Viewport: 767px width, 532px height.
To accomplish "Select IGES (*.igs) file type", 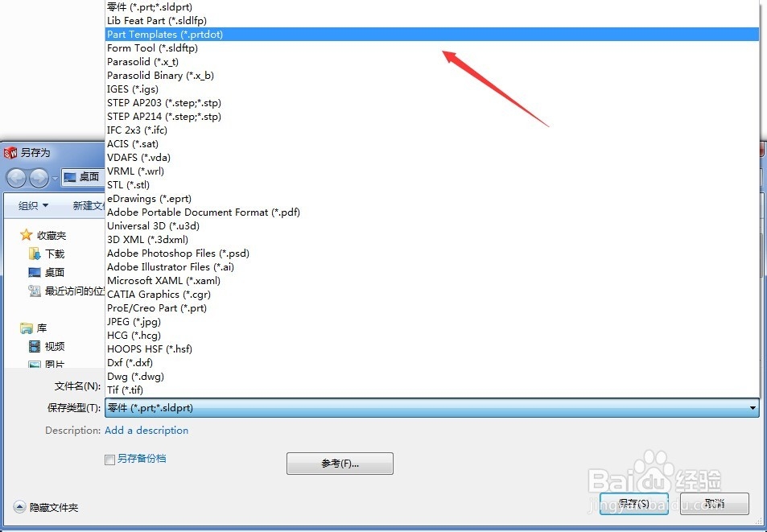I will click(432, 89).
